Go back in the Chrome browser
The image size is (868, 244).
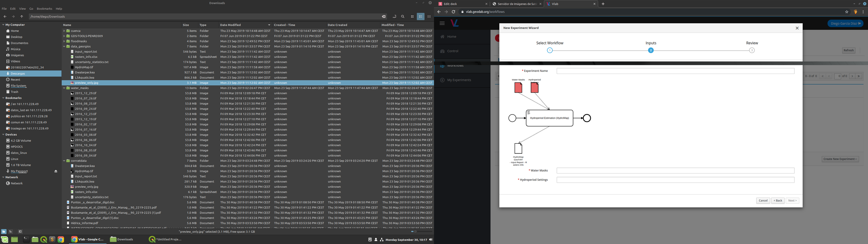click(x=439, y=12)
